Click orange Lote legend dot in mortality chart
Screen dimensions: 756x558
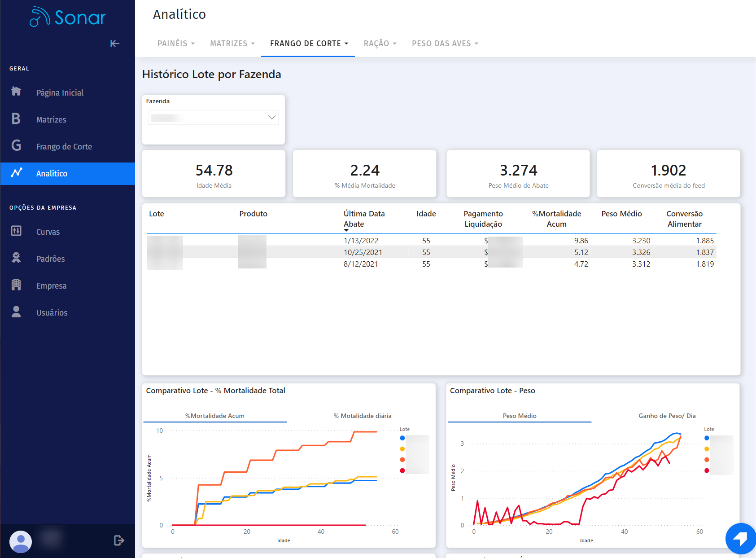[x=402, y=460]
